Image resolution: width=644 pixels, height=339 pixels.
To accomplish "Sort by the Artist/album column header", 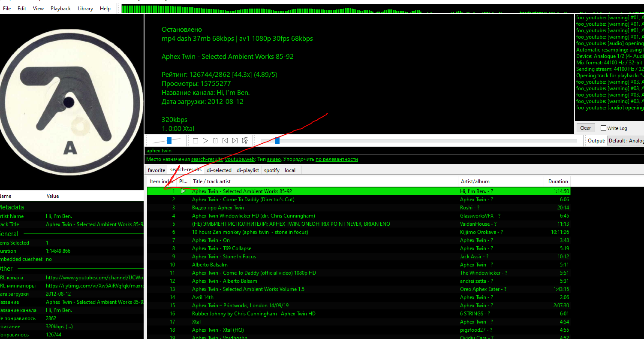I will (500, 182).
